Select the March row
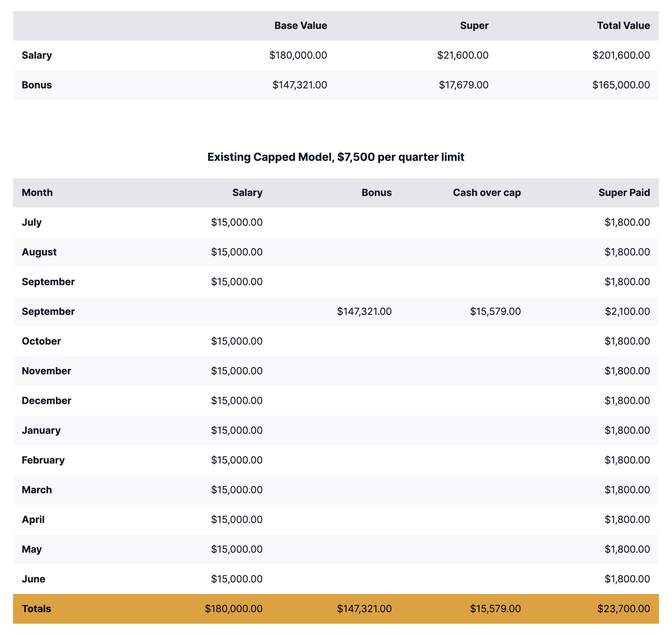Screen dimensions: 672x635 tap(37, 489)
